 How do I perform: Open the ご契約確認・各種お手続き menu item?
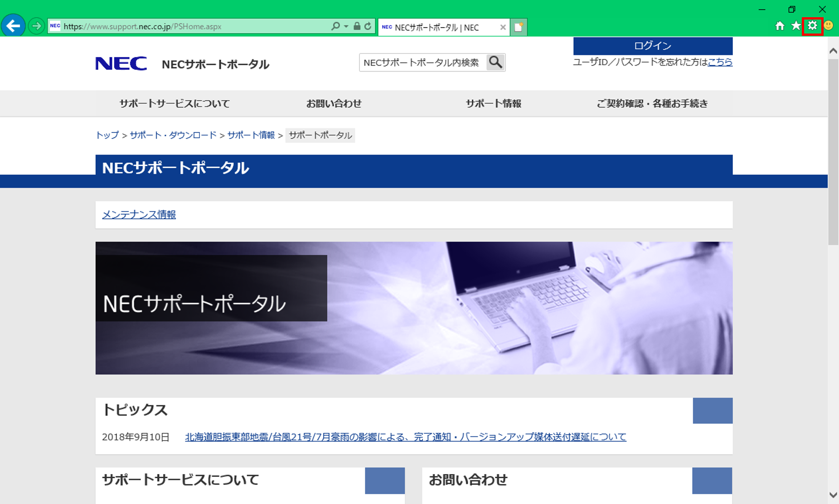(652, 103)
